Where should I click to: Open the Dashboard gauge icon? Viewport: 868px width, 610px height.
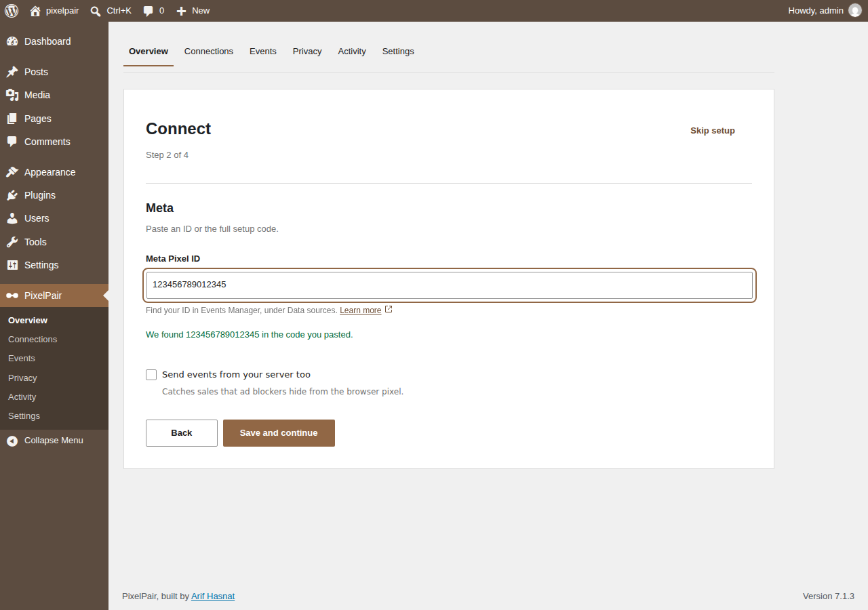[12, 41]
